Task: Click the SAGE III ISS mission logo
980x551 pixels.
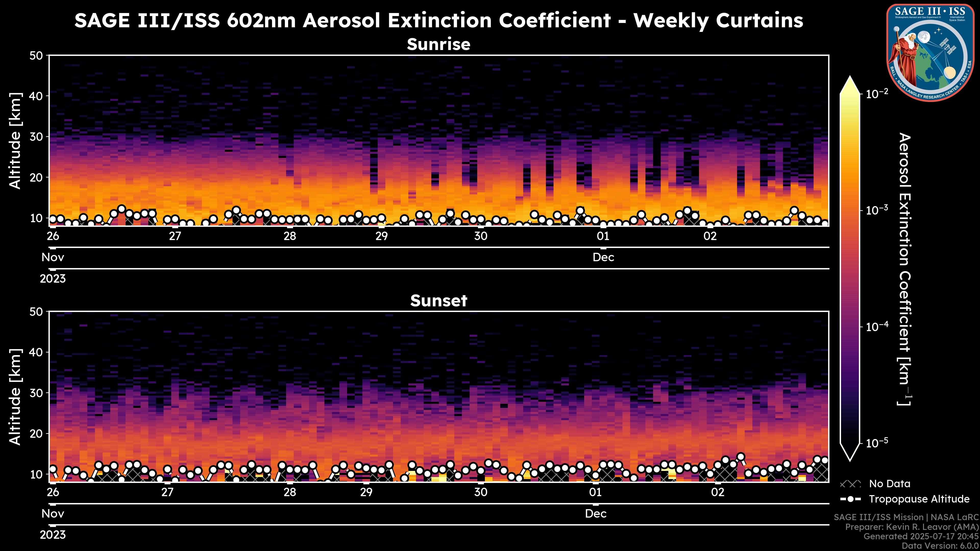Action: tap(930, 53)
